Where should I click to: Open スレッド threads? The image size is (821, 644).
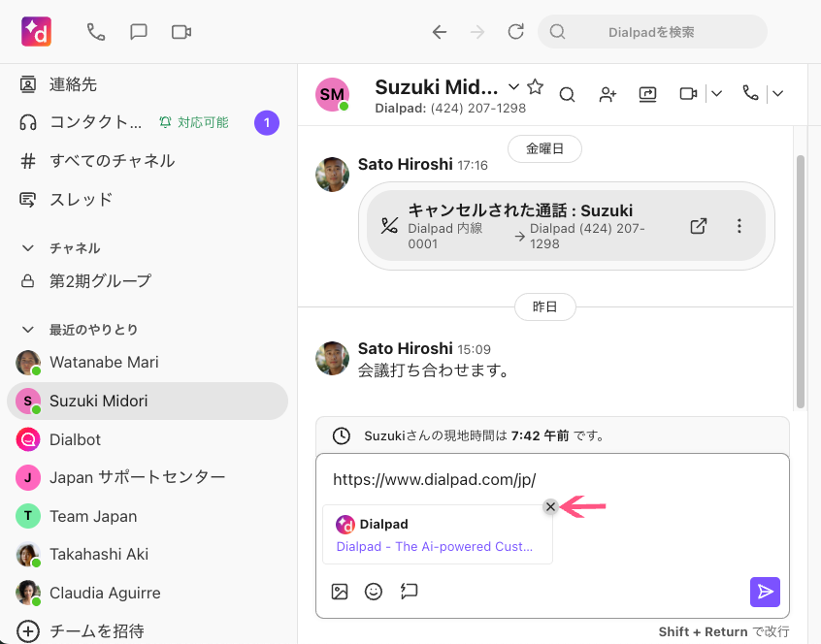[x=81, y=200]
